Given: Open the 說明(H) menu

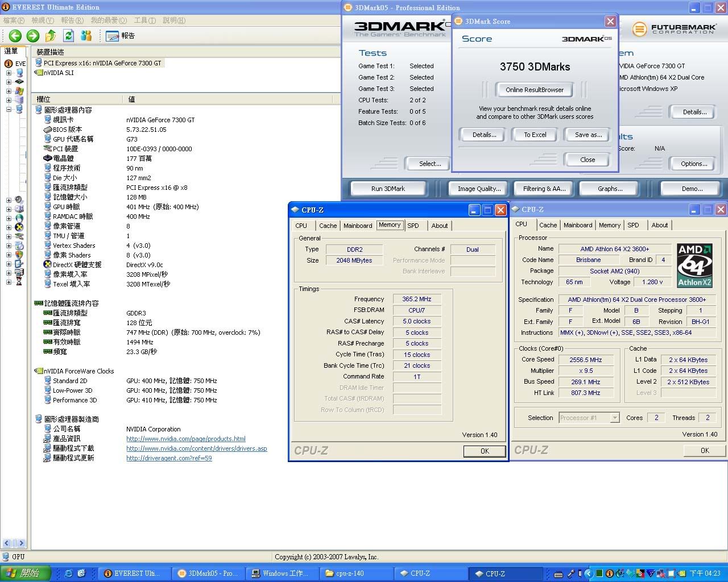Looking at the screenshot, I should pyautogui.click(x=174, y=20).
